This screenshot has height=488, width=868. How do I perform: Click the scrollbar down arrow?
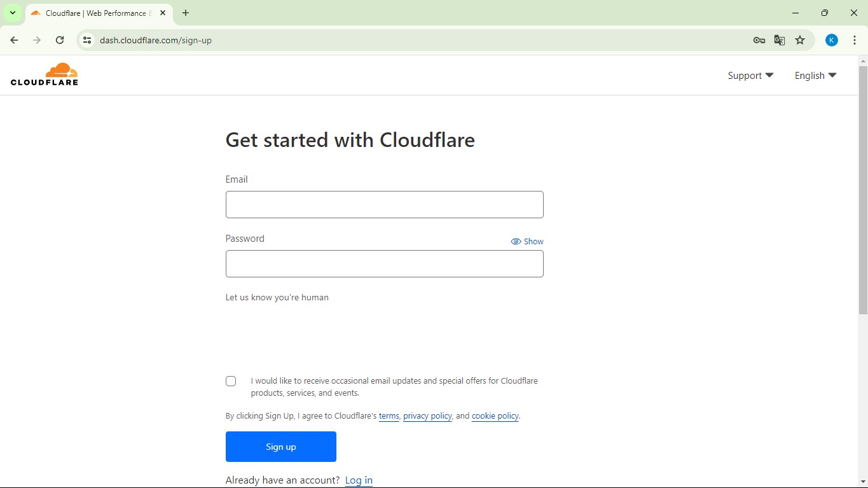[x=863, y=482]
